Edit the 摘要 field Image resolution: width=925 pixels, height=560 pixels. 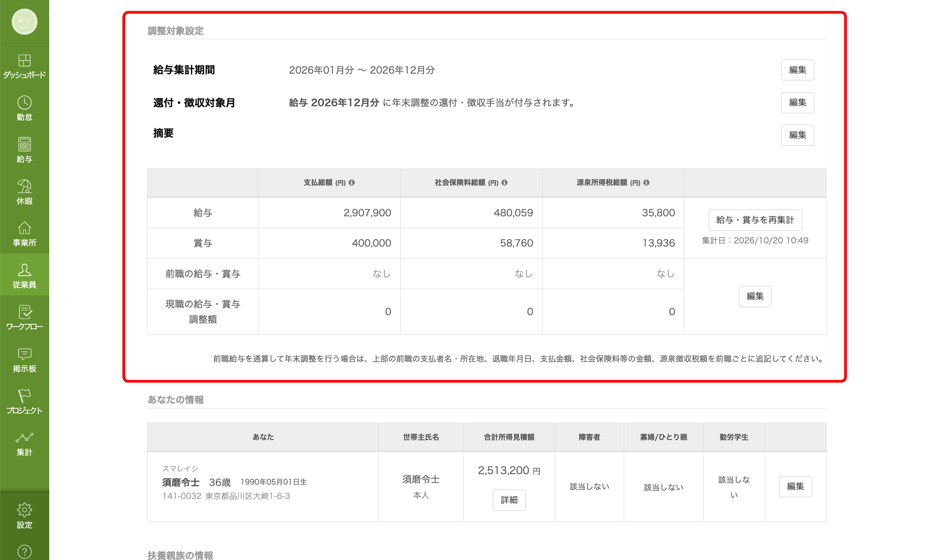click(x=798, y=135)
